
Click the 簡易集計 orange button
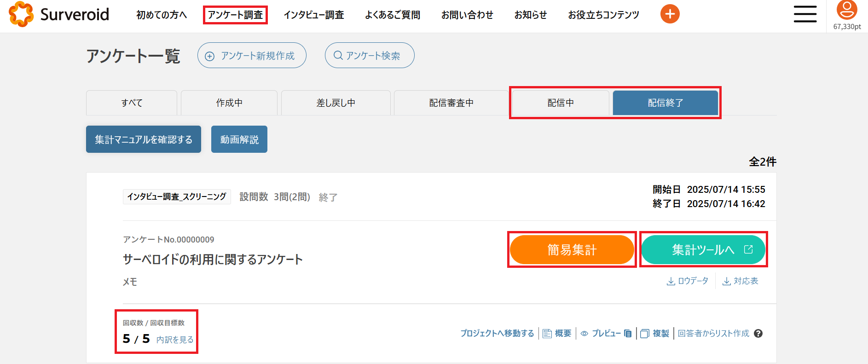(572, 250)
